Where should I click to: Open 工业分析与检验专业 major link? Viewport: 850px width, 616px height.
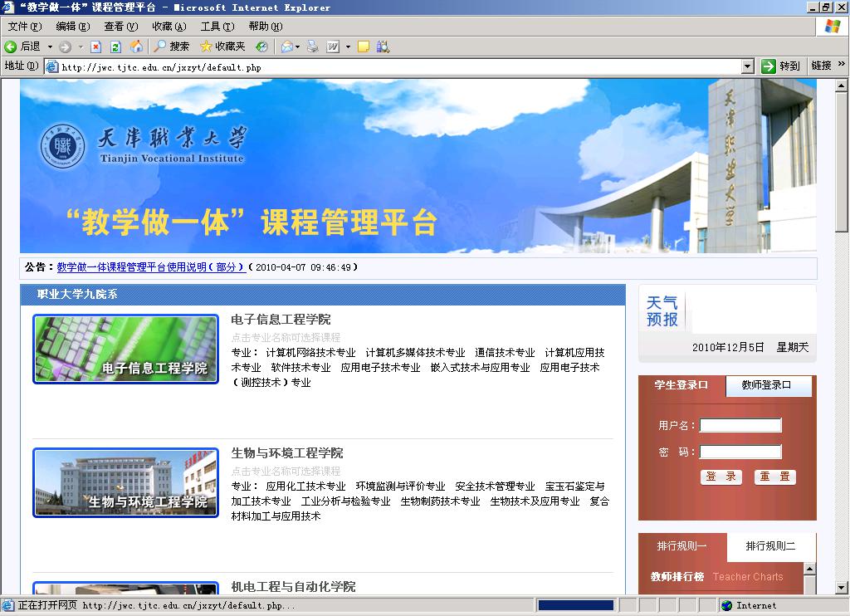click(x=346, y=501)
